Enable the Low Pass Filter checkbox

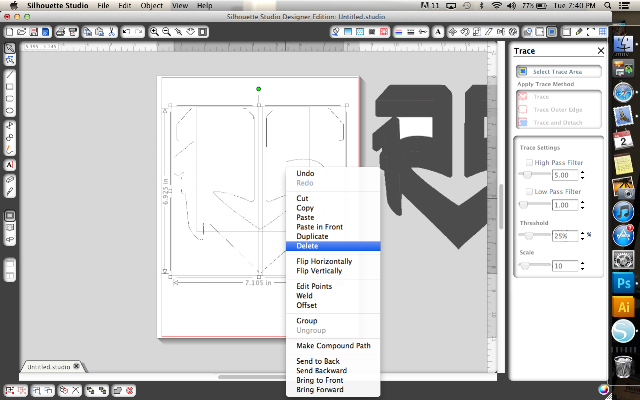(529, 191)
